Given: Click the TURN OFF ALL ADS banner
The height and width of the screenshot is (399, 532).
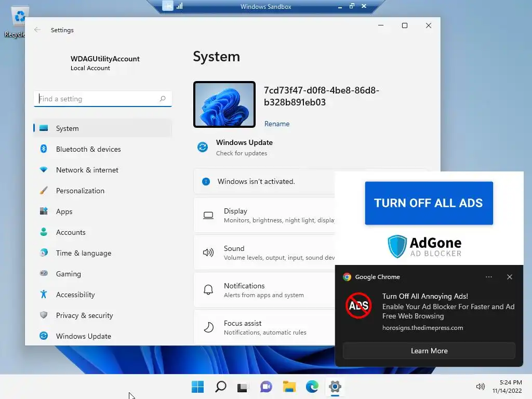Looking at the screenshot, I should click(429, 203).
